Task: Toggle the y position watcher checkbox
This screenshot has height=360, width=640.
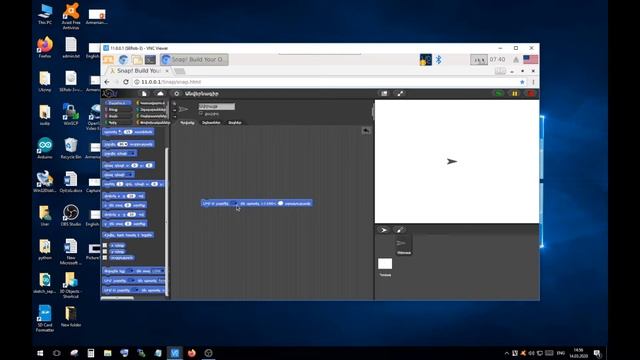Action: coord(105,251)
